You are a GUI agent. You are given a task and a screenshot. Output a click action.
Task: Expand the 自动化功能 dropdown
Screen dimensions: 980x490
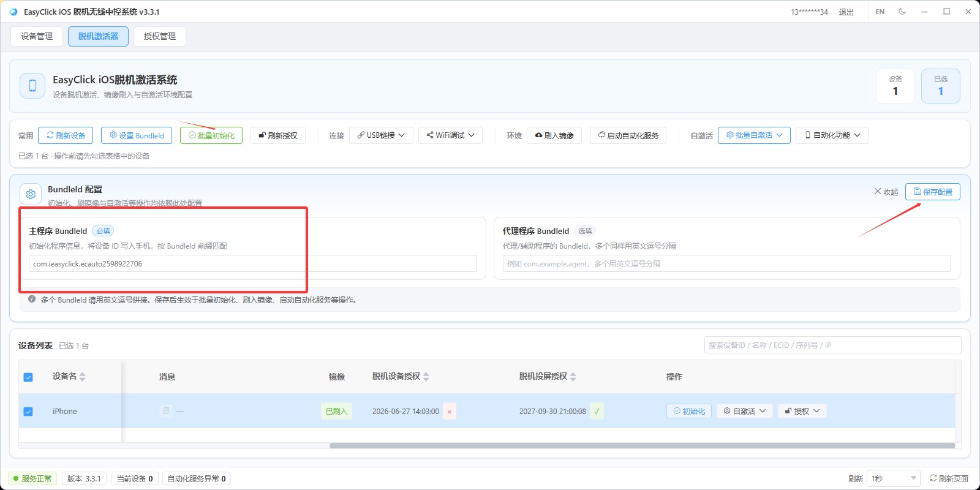click(832, 135)
